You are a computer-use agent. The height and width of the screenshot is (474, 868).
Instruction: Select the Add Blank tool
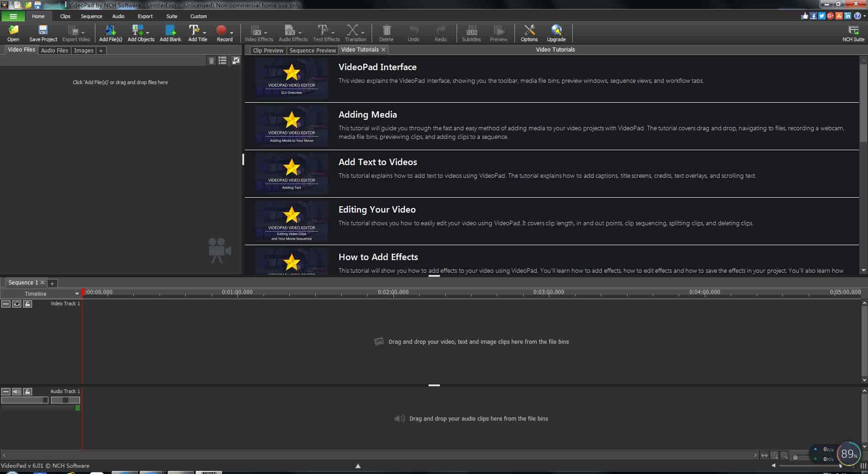(170, 32)
